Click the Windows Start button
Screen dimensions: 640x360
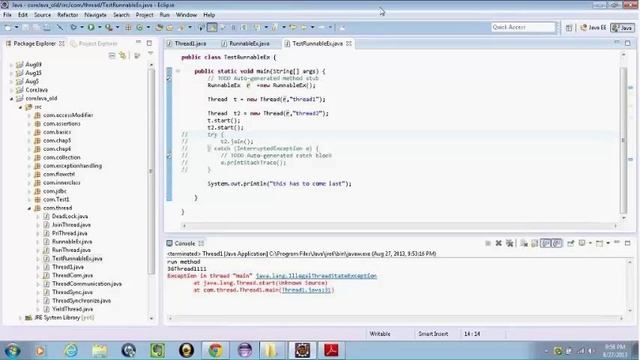pyautogui.click(x=12, y=350)
